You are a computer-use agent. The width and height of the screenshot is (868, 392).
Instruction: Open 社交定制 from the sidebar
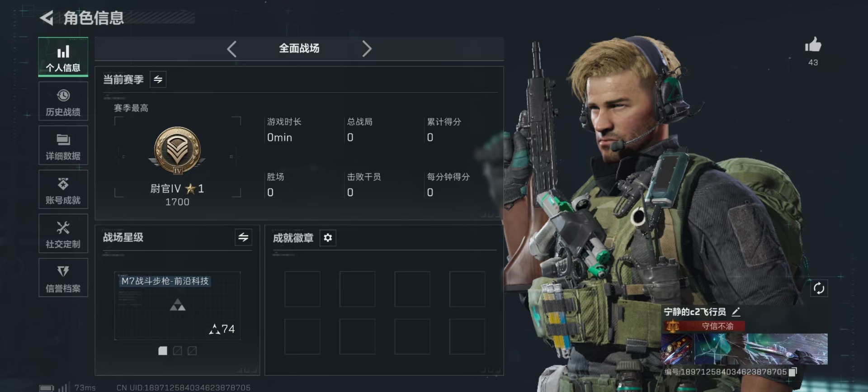[63, 234]
